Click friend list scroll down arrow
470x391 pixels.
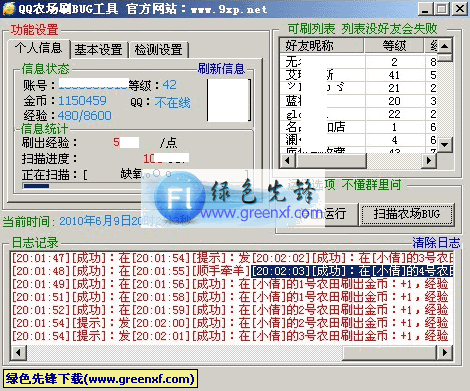[445, 145]
